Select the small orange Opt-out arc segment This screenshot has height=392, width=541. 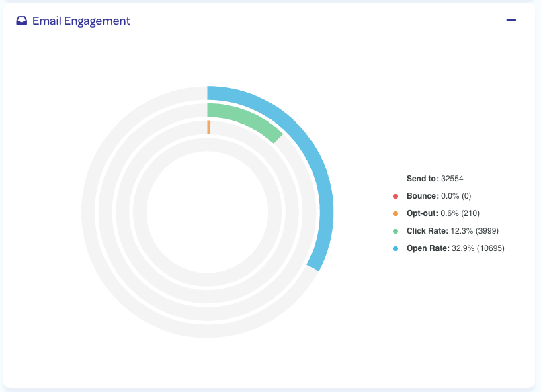point(209,128)
